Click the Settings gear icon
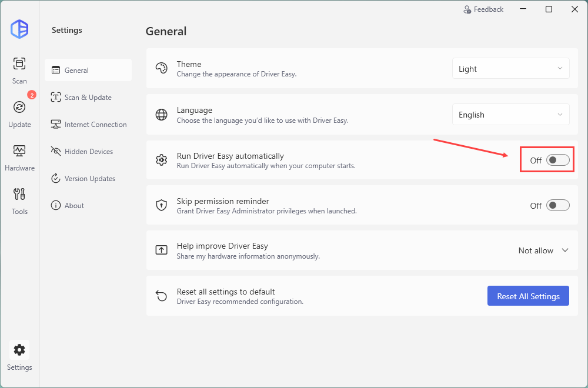The image size is (588, 388). pyautogui.click(x=19, y=350)
